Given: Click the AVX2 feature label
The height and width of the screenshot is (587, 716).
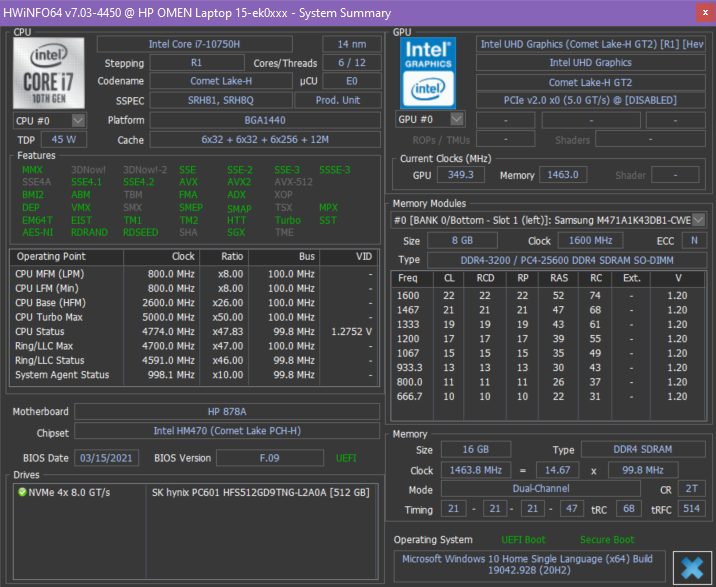Looking at the screenshot, I should point(239,182).
